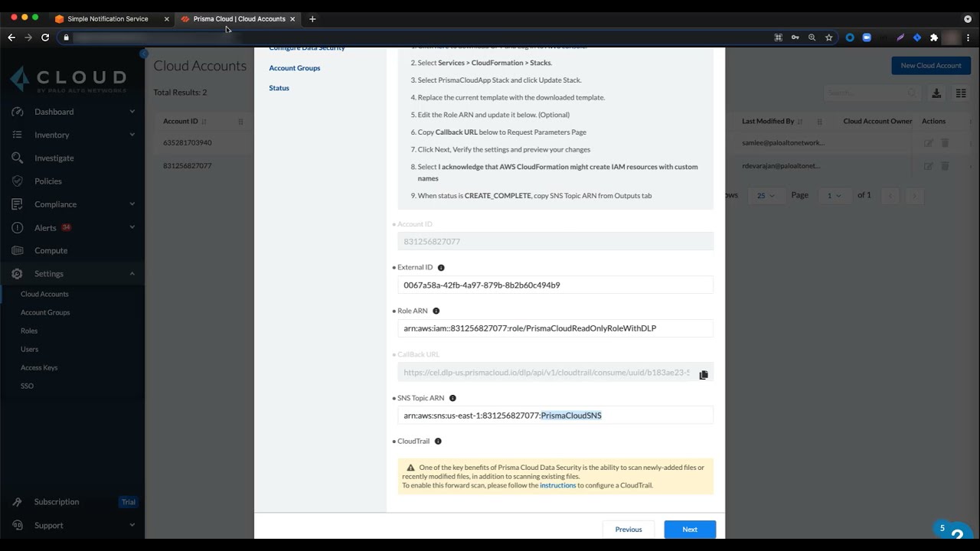Switch to Simple Notification Service tab

(108, 18)
